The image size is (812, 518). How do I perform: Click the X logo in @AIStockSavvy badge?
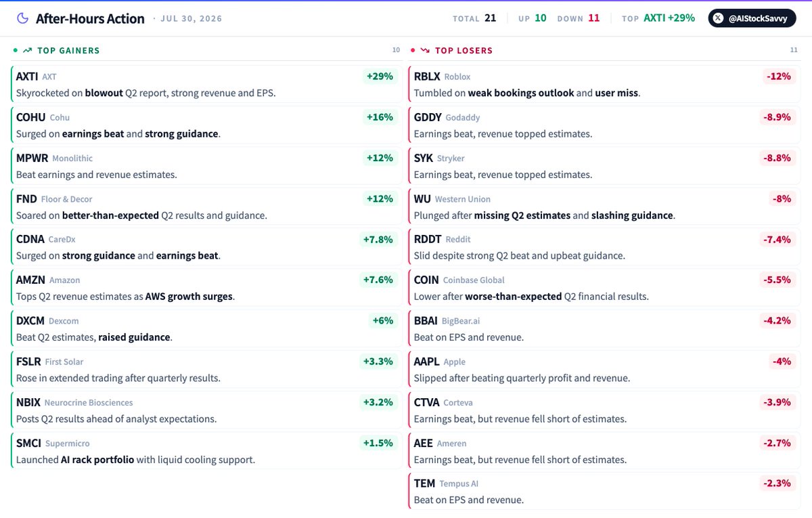(x=718, y=18)
